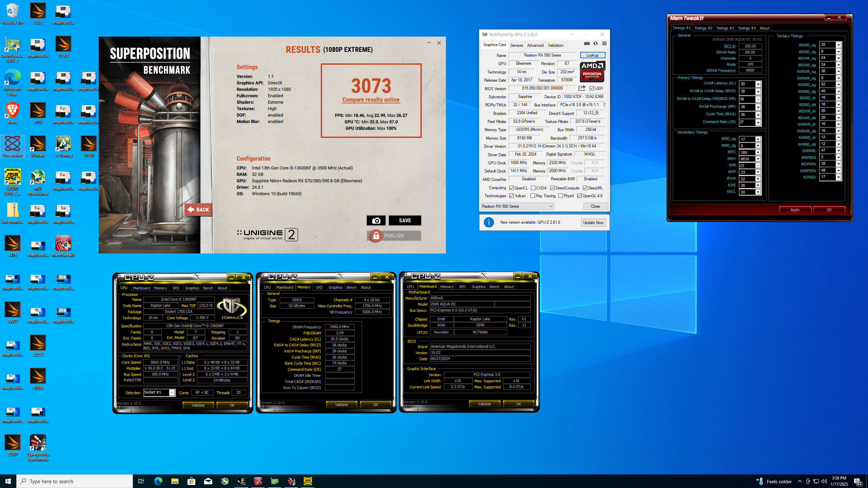Viewport: 868px width, 488px height.
Task: Click Apply button in MemTweakIt
Action: (x=795, y=210)
